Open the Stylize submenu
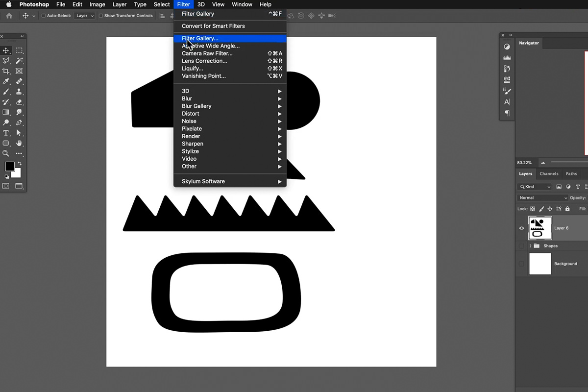The image size is (588, 392). click(230, 151)
